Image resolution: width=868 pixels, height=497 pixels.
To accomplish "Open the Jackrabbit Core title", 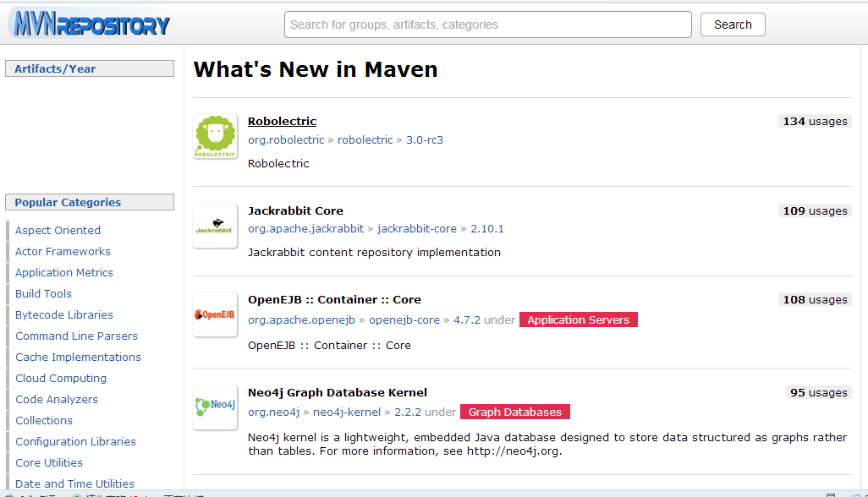I will click(x=295, y=210).
